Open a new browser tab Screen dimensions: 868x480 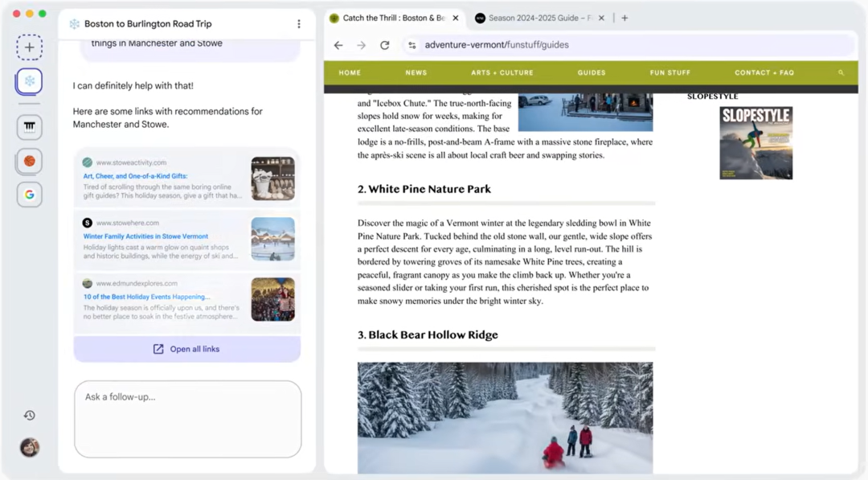(624, 18)
